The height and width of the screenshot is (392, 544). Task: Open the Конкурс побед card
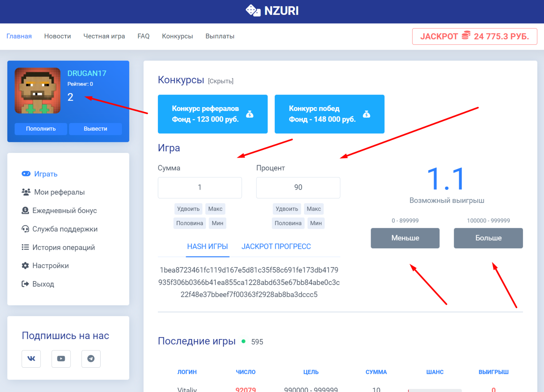click(330, 114)
